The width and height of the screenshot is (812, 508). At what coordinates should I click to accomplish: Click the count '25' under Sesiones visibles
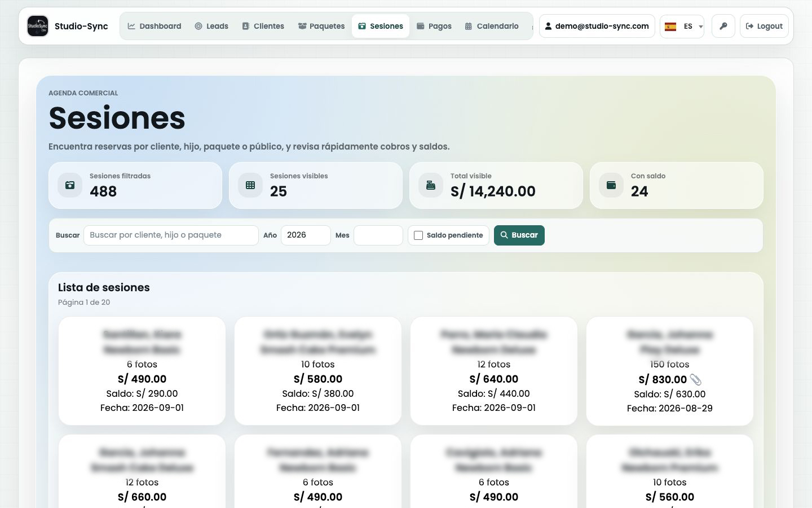pyautogui.click(x=279, y=191)
